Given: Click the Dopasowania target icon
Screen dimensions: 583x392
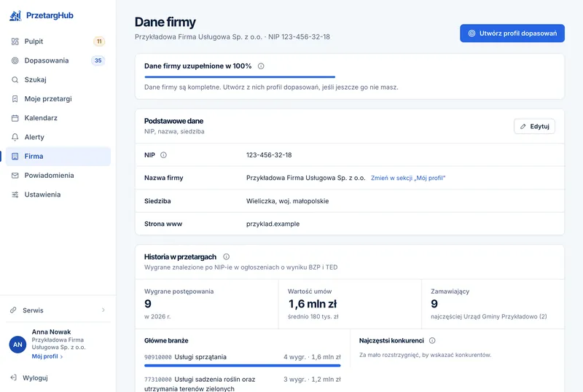Looking at the screenshot, I should [15, 60].
